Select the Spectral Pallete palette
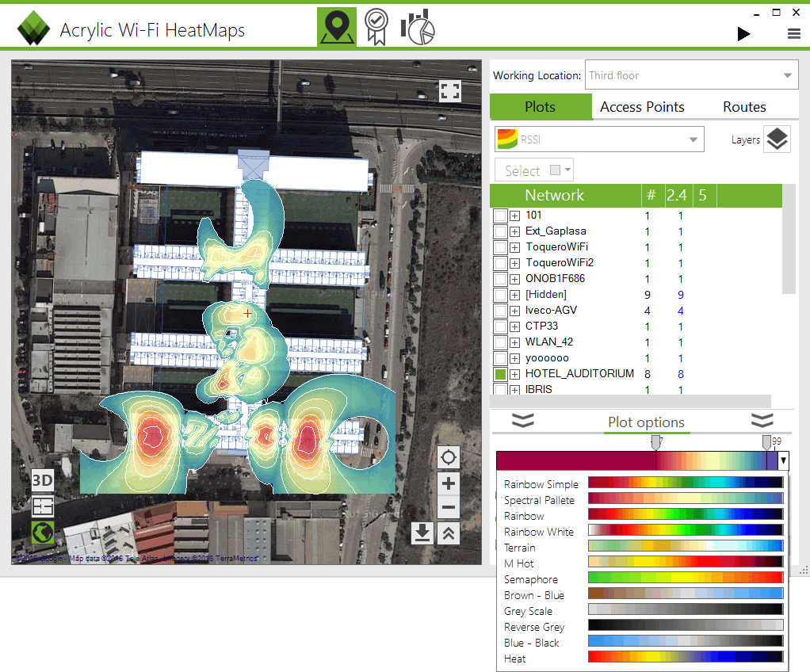Viewport: 810px width, 672px height. (x=643, y=500)
